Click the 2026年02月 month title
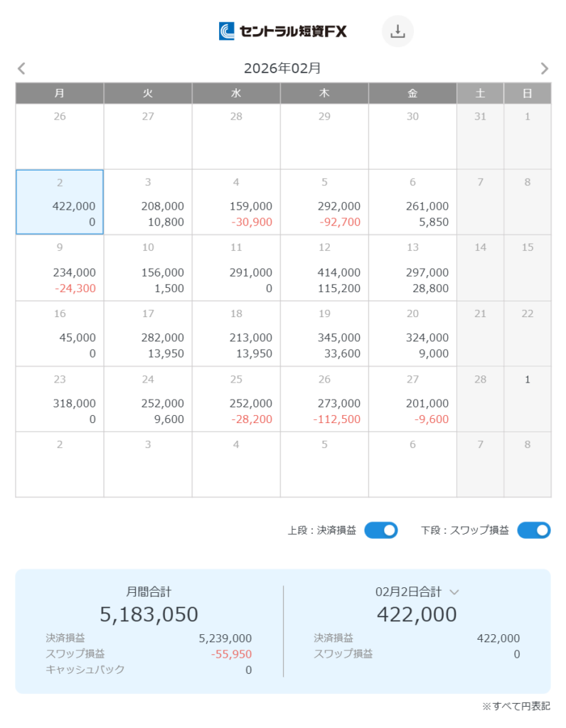This screenshot has height=728, width=566. (282, 69)
